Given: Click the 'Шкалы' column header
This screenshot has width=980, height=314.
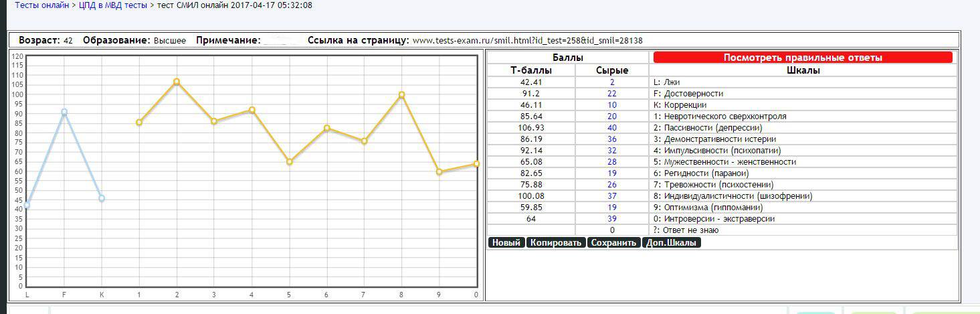Looking at the screenshot, I should point(803,70).
